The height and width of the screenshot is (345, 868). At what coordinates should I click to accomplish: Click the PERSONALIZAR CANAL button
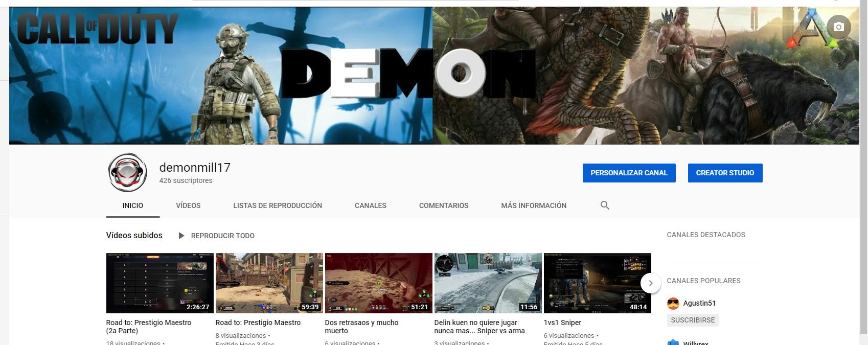[x=629, y=173]
